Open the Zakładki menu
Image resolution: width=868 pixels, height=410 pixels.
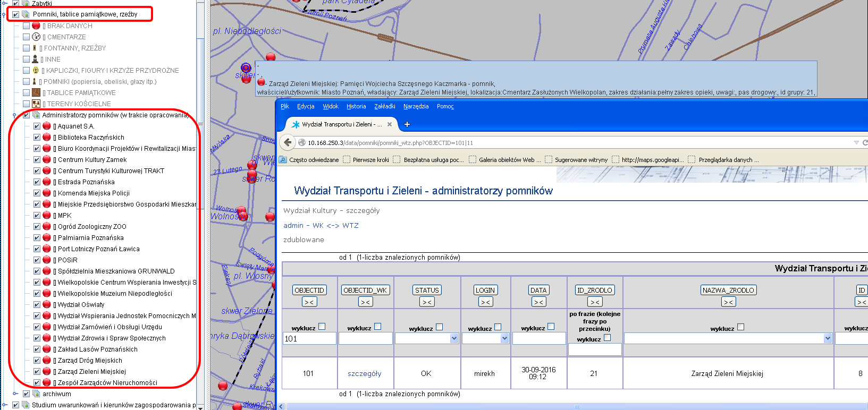tap(384, 106)
